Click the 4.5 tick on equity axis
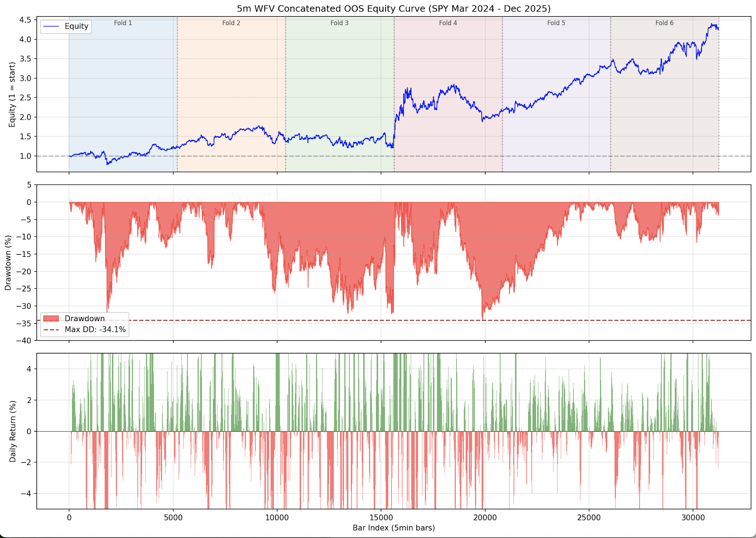The width and height of the screenshot is (756, 538). (25, 20)
